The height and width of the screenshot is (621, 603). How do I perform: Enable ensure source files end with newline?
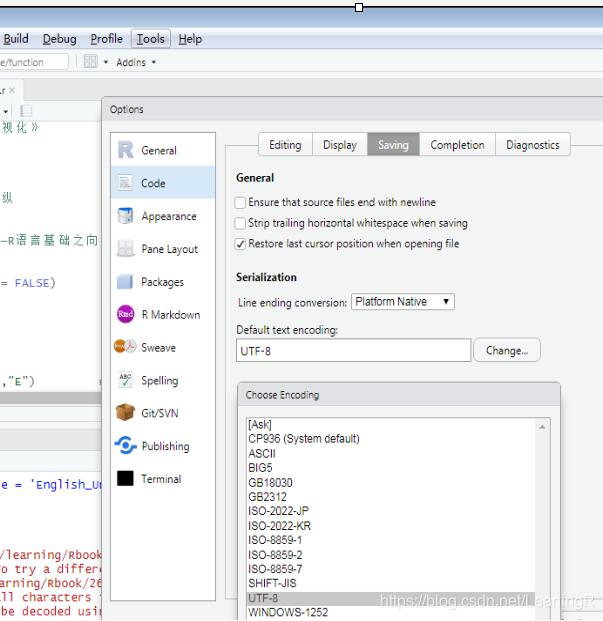click(240, 202)
